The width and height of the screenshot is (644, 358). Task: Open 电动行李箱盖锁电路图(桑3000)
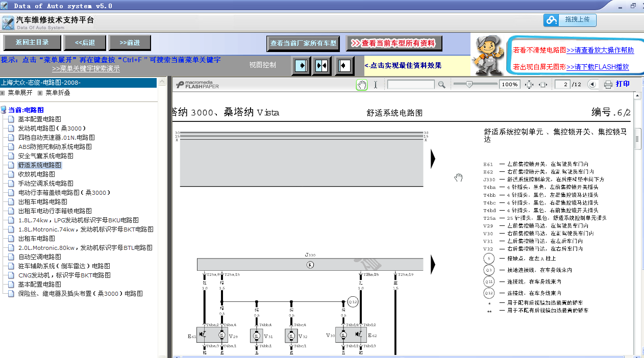click(x=64, y=193)
